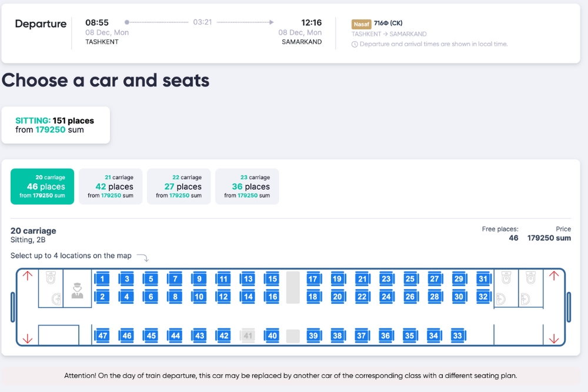Image resolution: width=588 pixels, height=392 pixels.
Task: Select seat 1 on carriage map
Action: click(x=103, y=279)
